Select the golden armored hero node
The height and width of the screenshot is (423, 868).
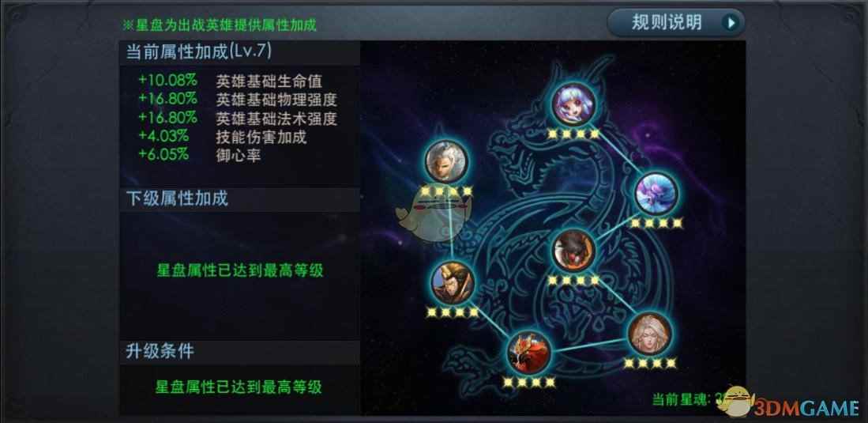coord(453,283)
